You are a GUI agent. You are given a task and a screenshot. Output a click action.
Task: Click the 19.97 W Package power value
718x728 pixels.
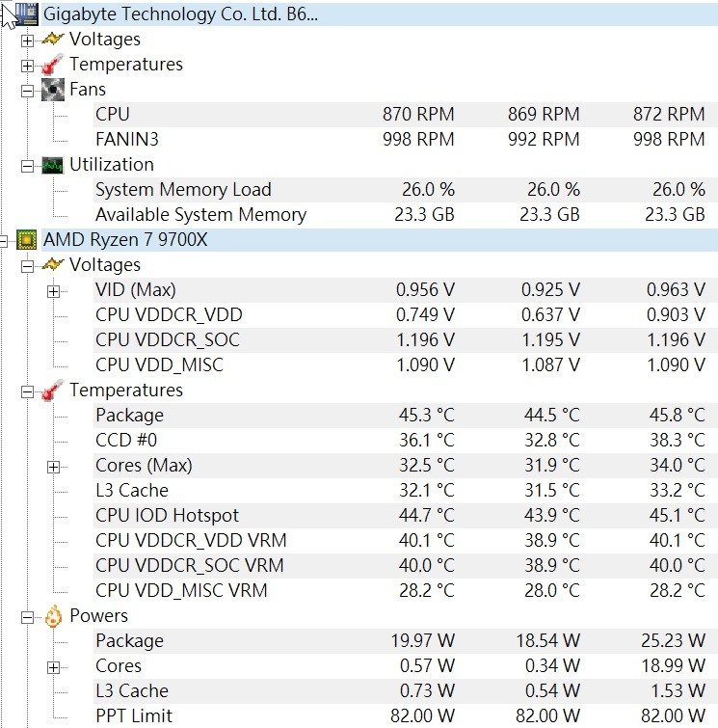pyautogui.click(x=422, y=640)
